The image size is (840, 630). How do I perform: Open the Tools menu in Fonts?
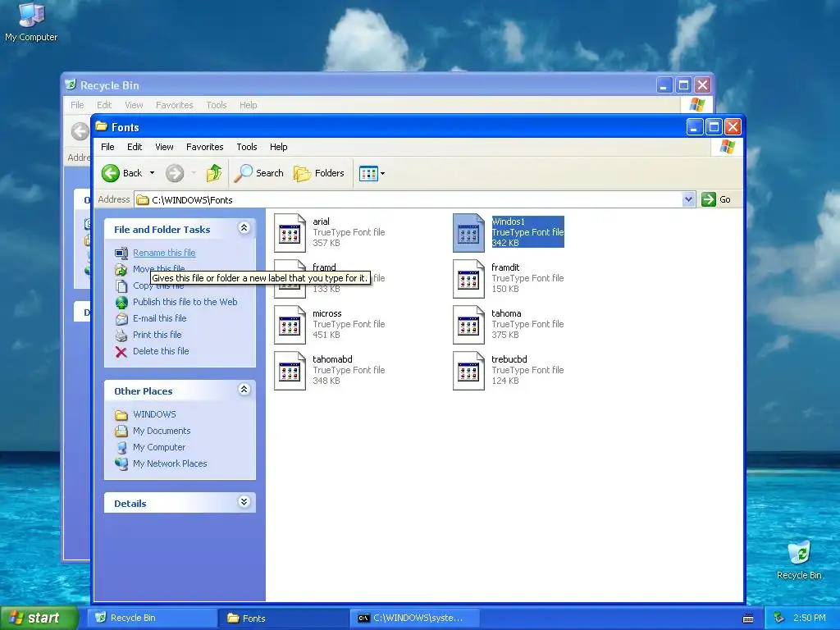247,147
